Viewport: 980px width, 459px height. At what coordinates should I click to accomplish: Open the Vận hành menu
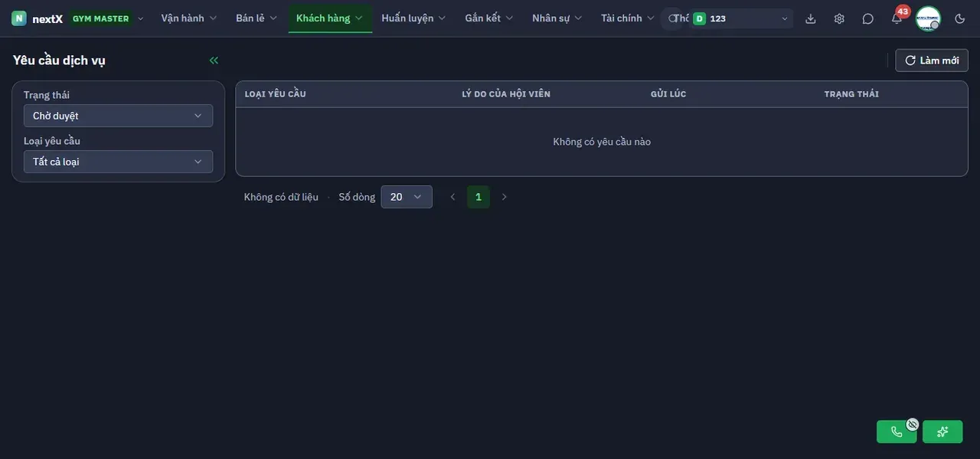[189, 18]
